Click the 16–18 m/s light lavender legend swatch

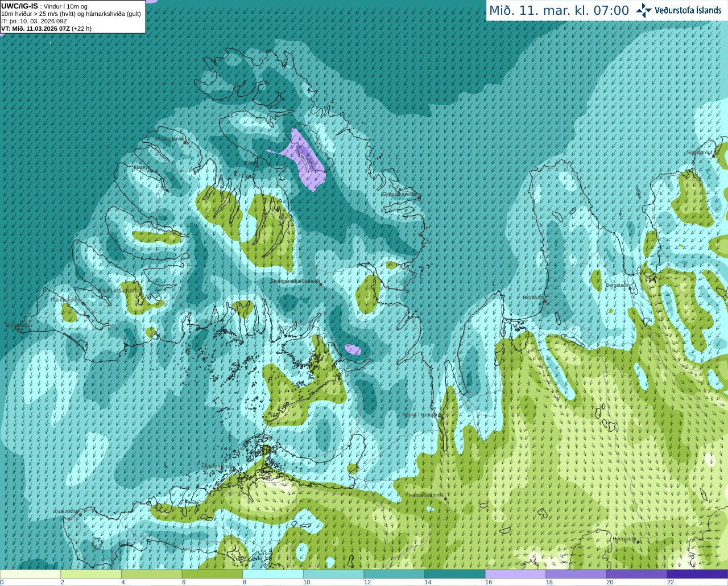pos(515,574)
